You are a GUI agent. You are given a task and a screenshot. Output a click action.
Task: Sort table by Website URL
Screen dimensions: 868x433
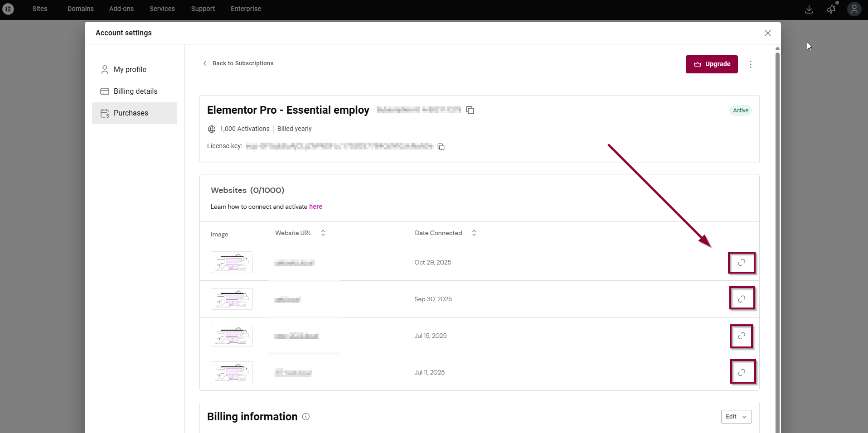coord(323,233)
